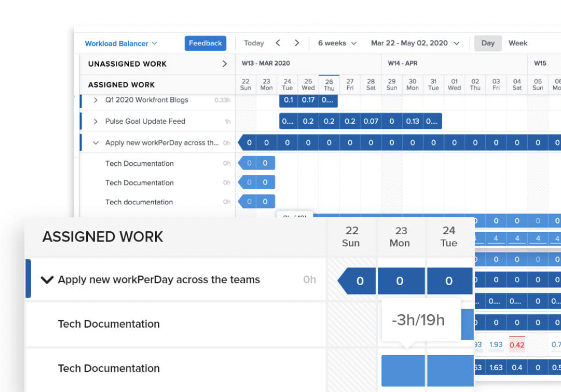Viewport: 561px width, 392px height.
Task: Collapse Apply new workPerDay row in back panel
Action: tap(96, 143)
